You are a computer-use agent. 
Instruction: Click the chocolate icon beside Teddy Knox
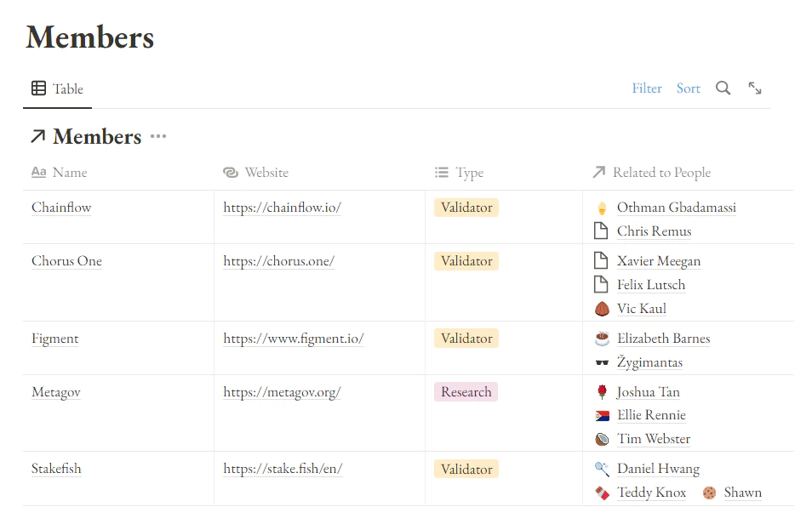602,493
